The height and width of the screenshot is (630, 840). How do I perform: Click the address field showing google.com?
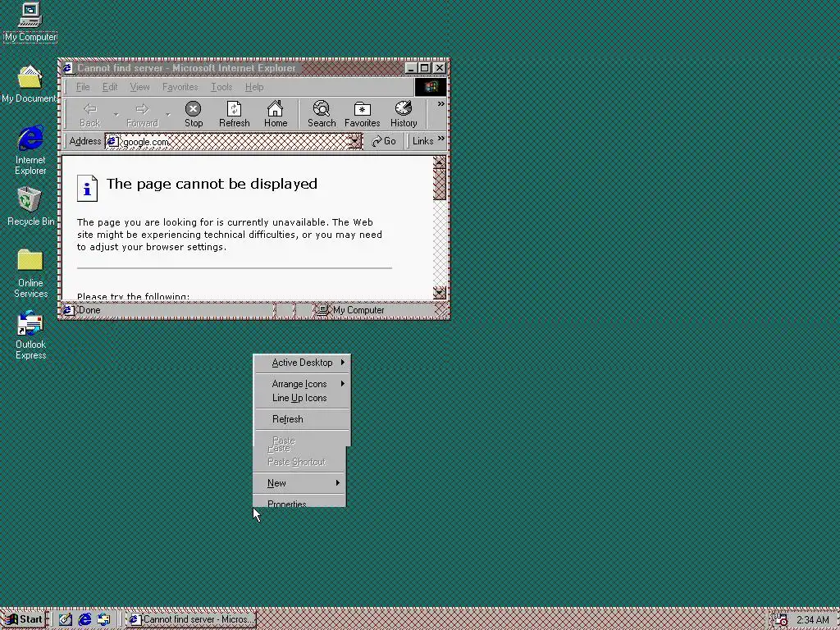234,141
